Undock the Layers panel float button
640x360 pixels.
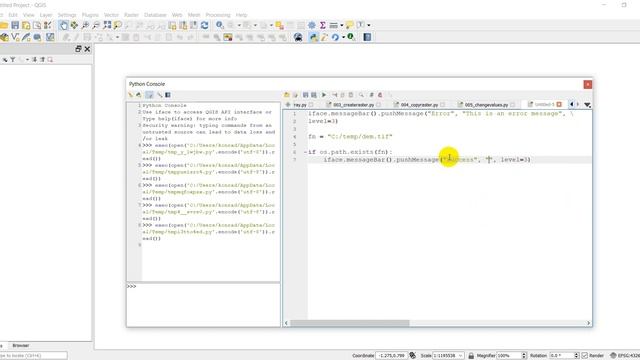point(78,49)
